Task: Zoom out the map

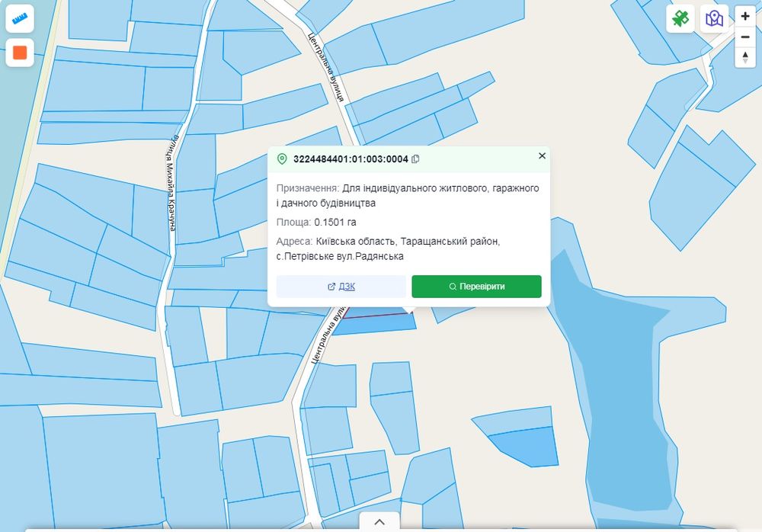Action: 745,37
